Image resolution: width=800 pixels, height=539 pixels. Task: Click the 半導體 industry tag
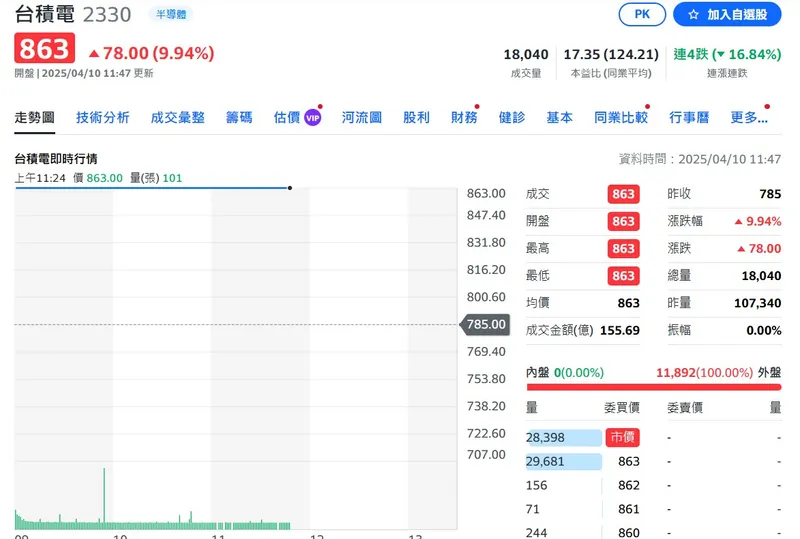pos(170,15)
